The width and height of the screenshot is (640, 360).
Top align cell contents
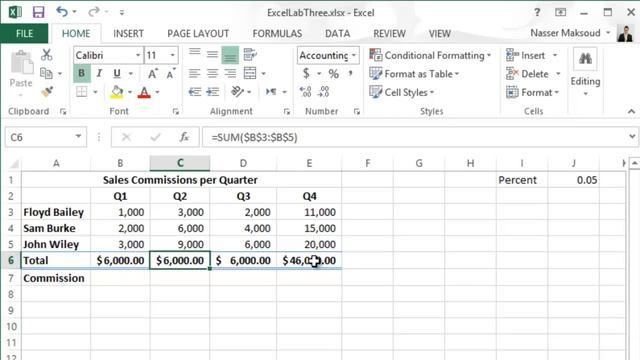pos(195,53)
